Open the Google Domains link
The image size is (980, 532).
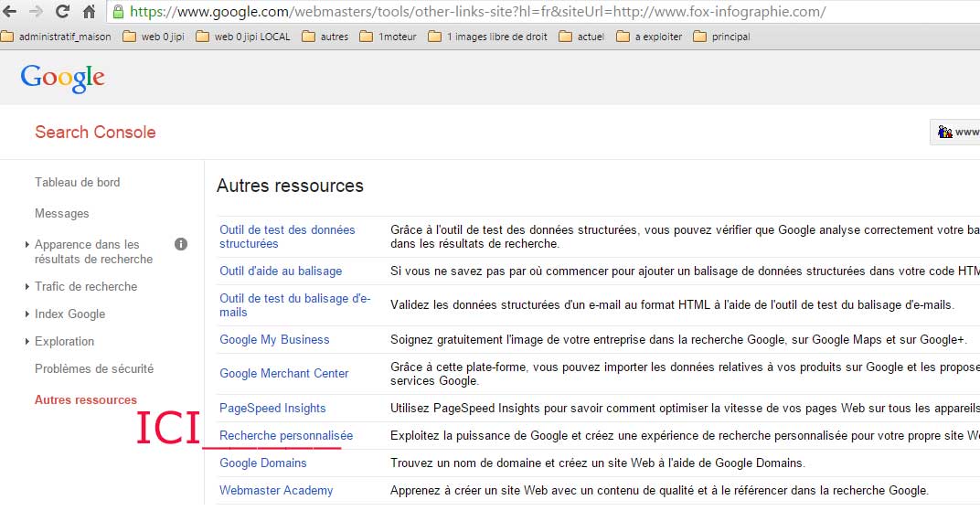[x=263, y=463]
